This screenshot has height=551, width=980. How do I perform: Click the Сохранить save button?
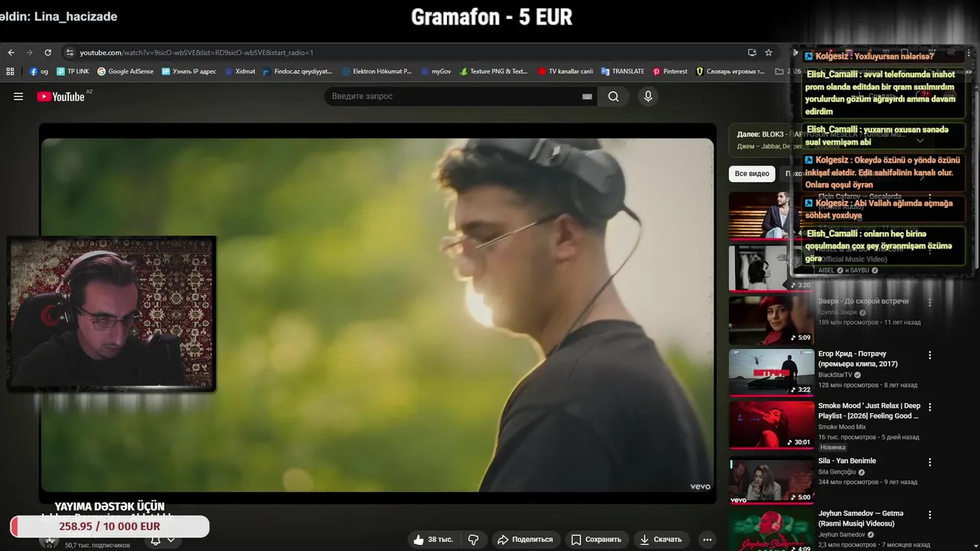tap(596, 540)
